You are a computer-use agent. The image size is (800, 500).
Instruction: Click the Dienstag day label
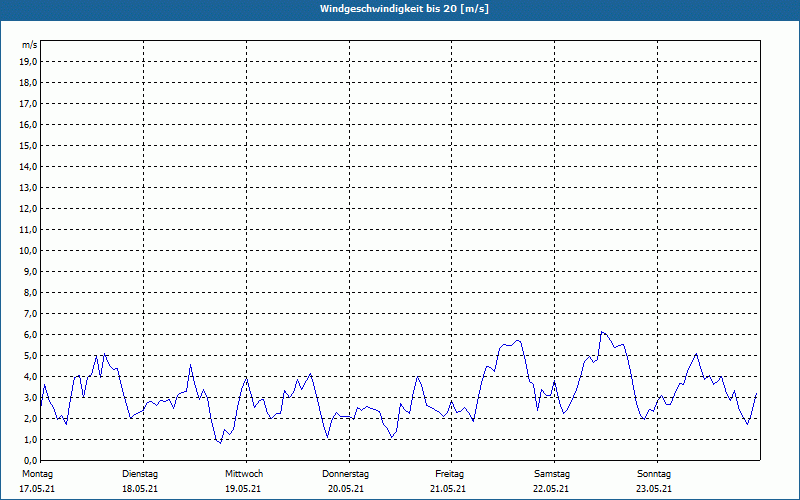[140, 474]
